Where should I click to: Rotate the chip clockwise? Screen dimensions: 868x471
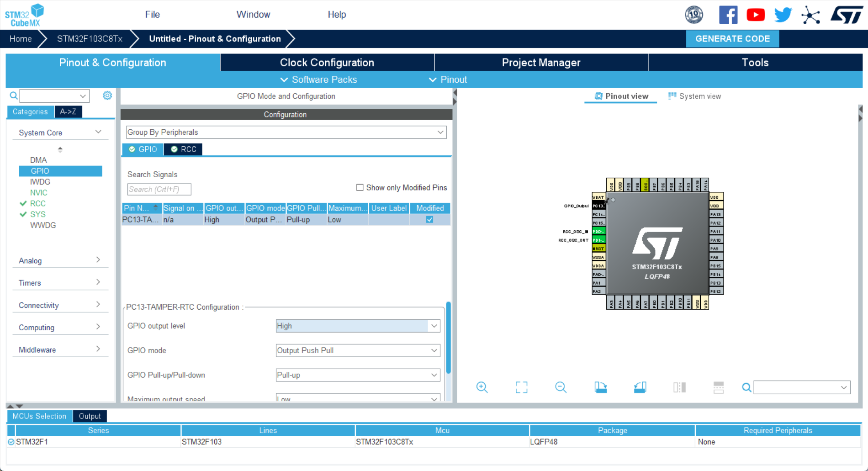pyautogui.click(x=600, y=387)
